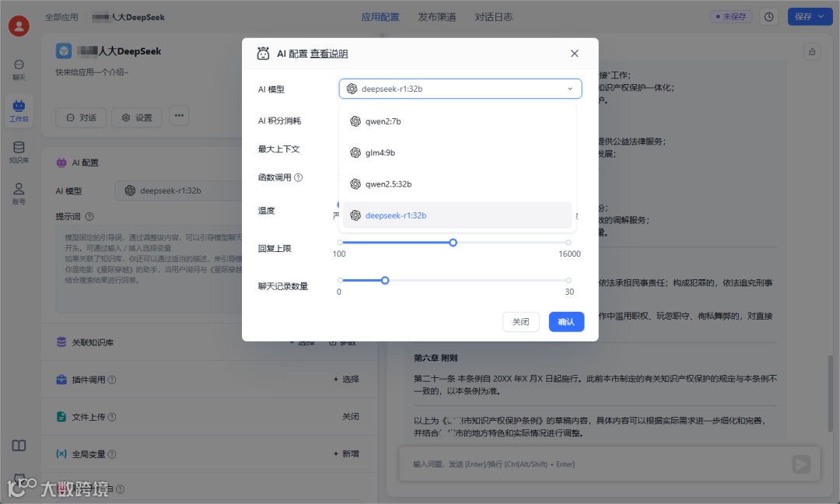Open background AI 模型 selector deepseek-r1:32b
This screenshot has width=840, height=504.
[x=178, y=191]
